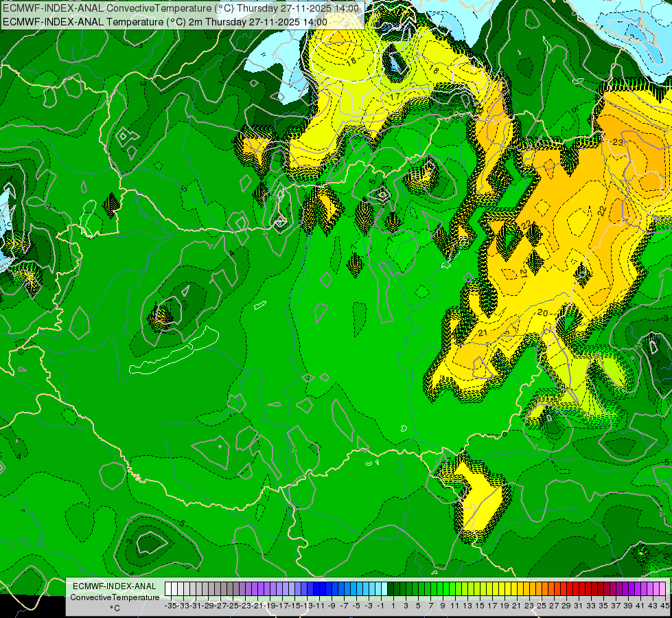Select the pink 45 swatch on the color scale
The image size is (672, 618).
[662, 589]
